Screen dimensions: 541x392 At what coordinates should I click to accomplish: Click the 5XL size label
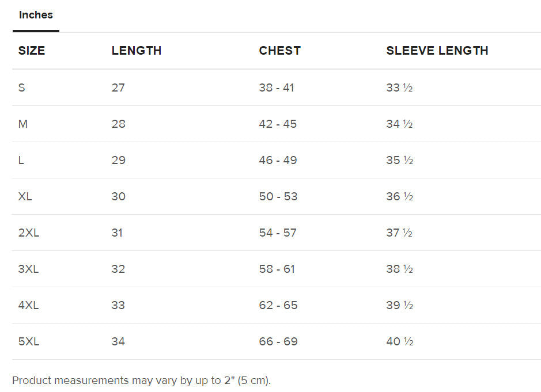click(x=29, y=342)
